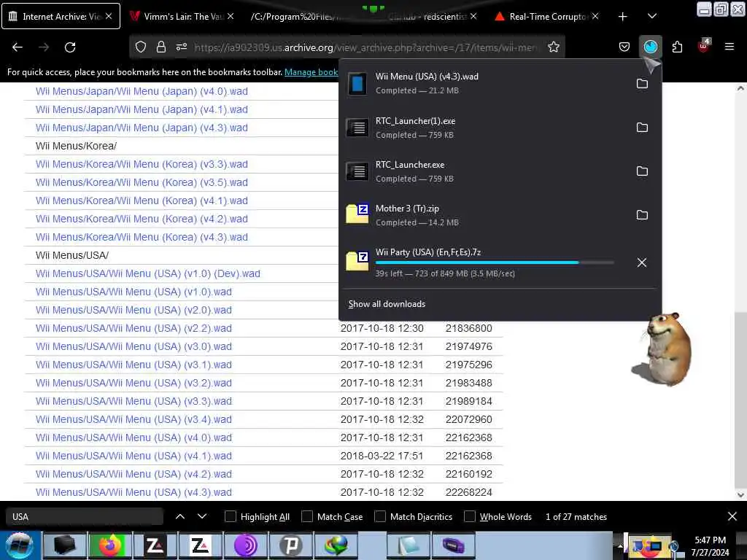The width and height of the screenshot is (747, 560).
Task: List all tabs dropdown arrow
Action: click(652, 17)
